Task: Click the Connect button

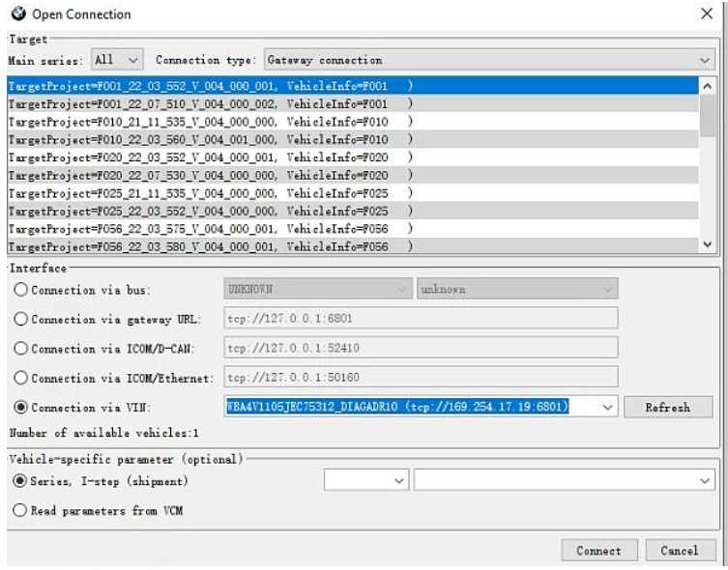Action: coord(598,551)
